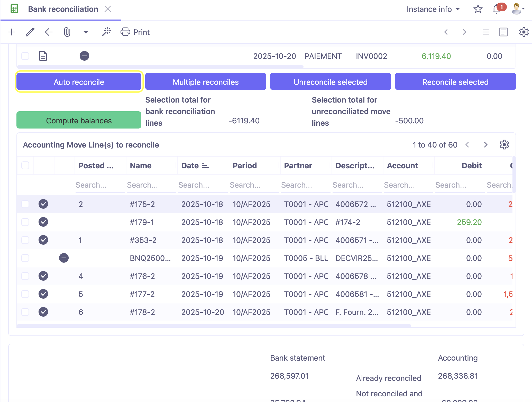Switch view using the list icon
The image size is (532, 402).
pos(485,32)
